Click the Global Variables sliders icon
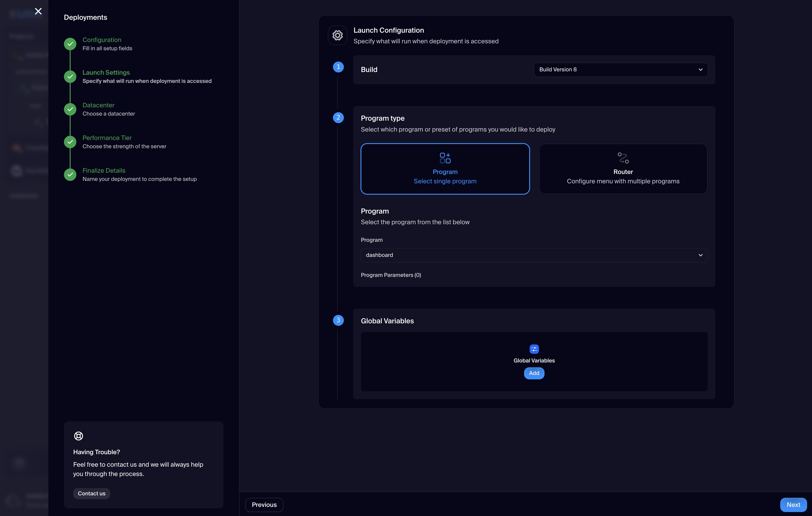The width and height of the screenshot is (812, 516). pos(534,349)
